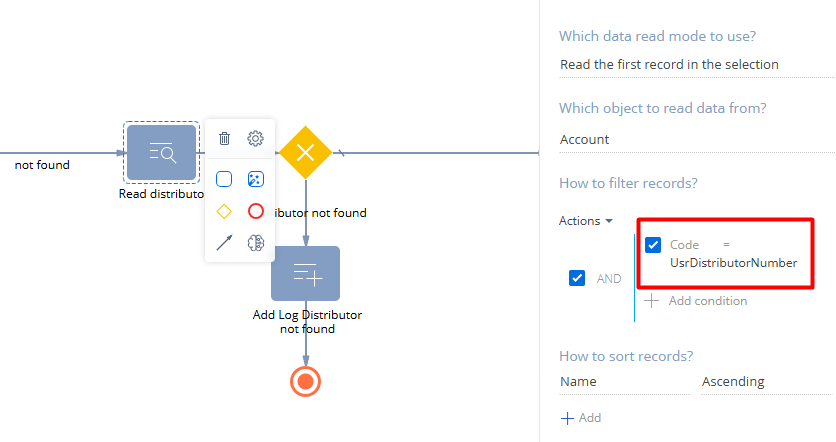This screenshot has width=836, height=442.
Task: Open the data read mode dropdown
Action: click(x=695, y=65)
